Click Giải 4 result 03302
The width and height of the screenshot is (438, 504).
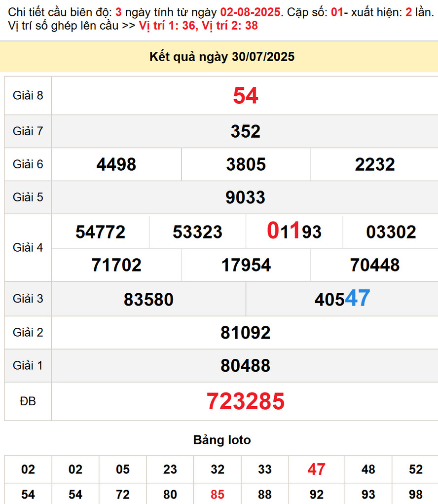coord(391,232)
